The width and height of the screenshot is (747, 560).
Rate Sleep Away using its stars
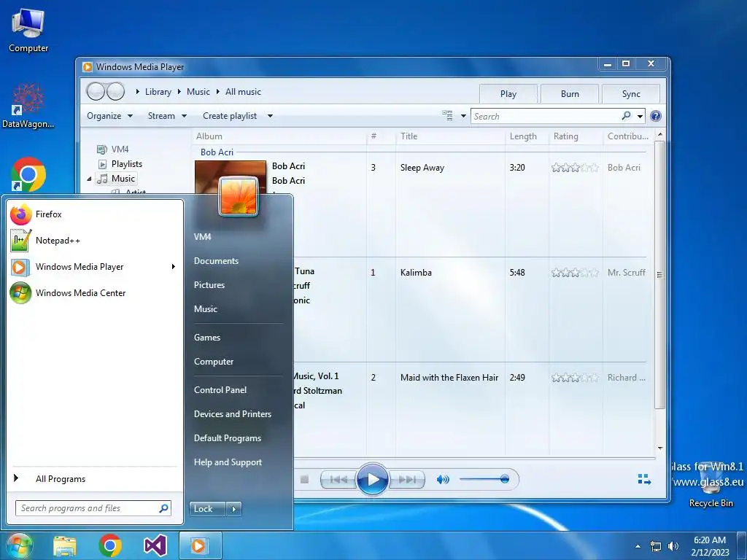pos(575,168)
